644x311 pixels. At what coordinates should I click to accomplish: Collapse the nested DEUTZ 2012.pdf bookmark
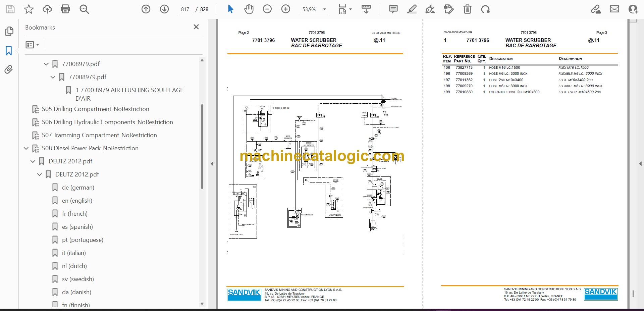pyautogui.click(x=40, y=174)
